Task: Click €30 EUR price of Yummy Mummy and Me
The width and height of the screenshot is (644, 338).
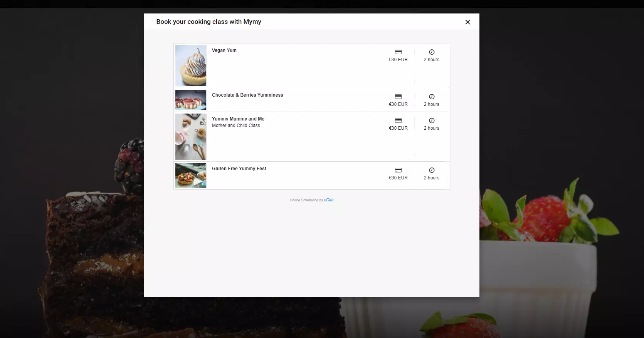Action: pos(398,128)
